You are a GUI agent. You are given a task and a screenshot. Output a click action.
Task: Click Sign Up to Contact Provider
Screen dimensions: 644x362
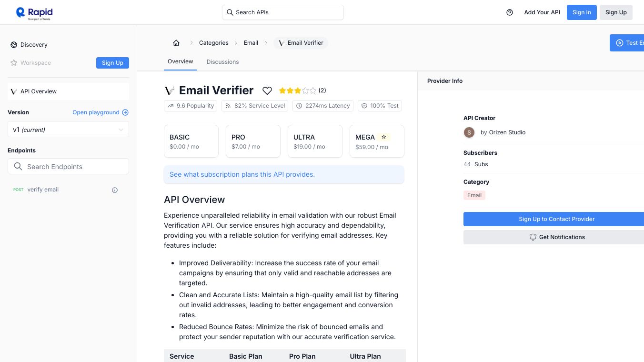(x=556, y=219)
